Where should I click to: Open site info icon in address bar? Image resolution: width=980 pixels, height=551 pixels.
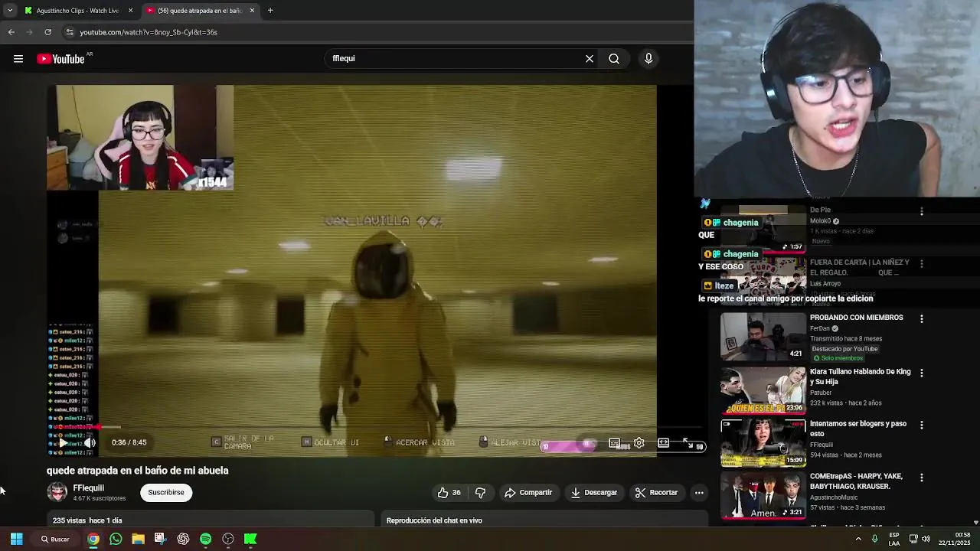[x=69, y=32]
